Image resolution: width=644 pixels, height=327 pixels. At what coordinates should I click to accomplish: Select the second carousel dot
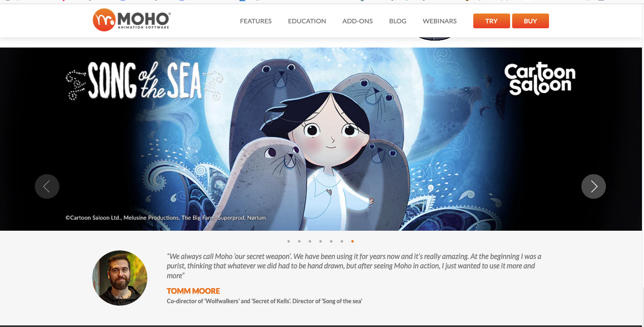click(299, 241)
